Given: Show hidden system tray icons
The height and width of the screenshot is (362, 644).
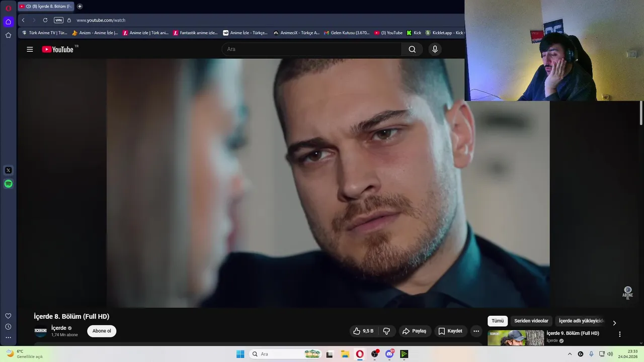Looking at the screenshot, I should pos(570,354).
